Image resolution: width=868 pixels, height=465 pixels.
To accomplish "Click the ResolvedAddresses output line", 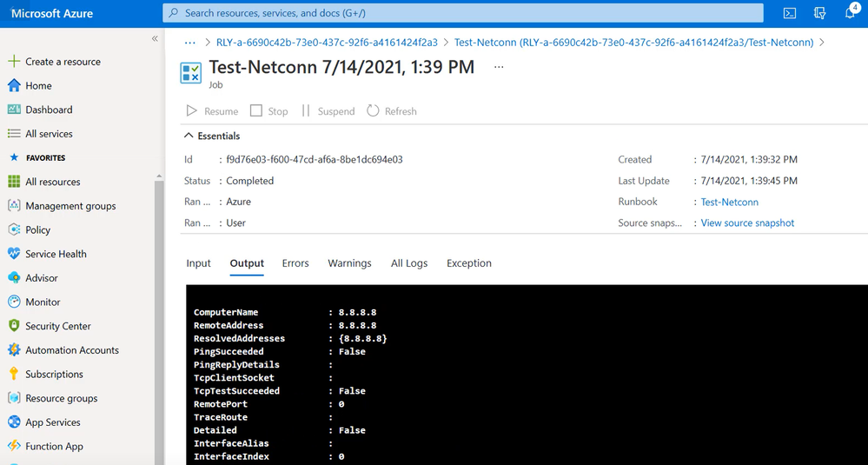I will 290,338.
